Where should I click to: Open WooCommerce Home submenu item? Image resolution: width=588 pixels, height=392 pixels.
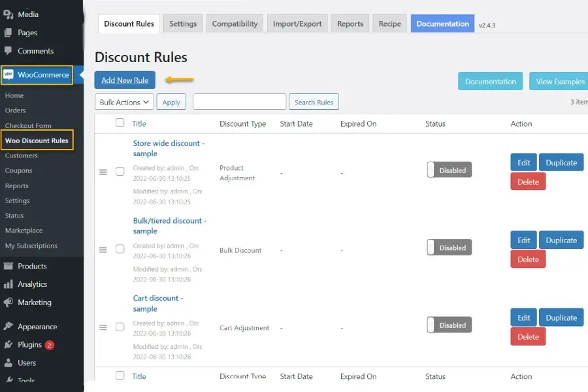14,95
